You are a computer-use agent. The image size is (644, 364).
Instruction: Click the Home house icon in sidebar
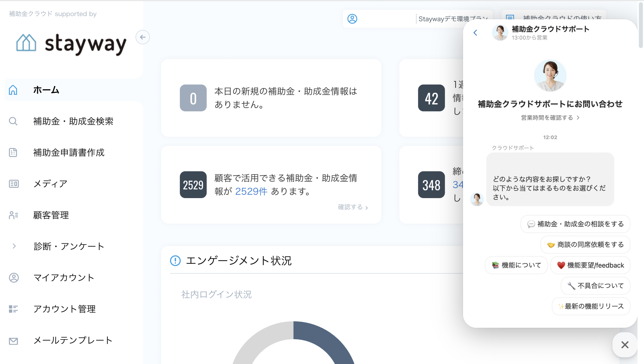pyautogui.click(x=13, y=90)
